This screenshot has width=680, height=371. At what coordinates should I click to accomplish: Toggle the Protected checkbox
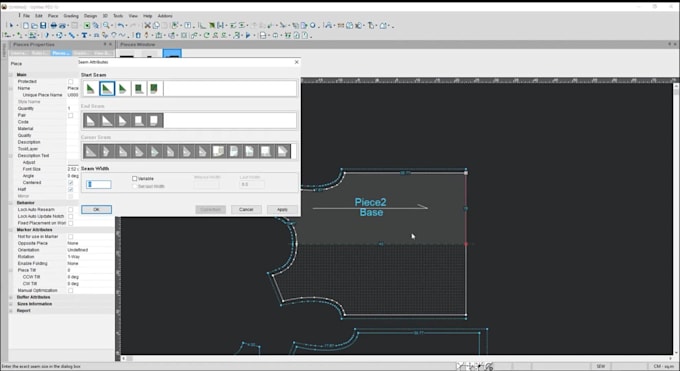pos(70,82)
